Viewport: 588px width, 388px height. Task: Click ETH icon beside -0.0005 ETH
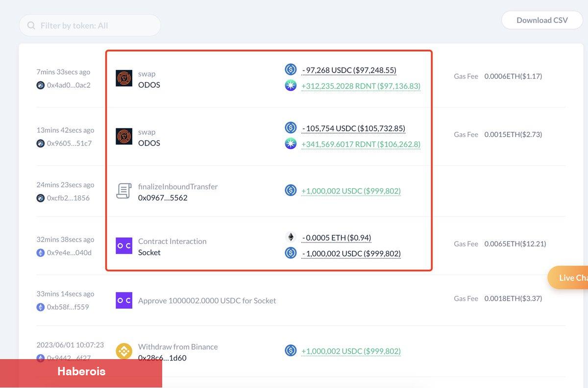pos(291,238)
